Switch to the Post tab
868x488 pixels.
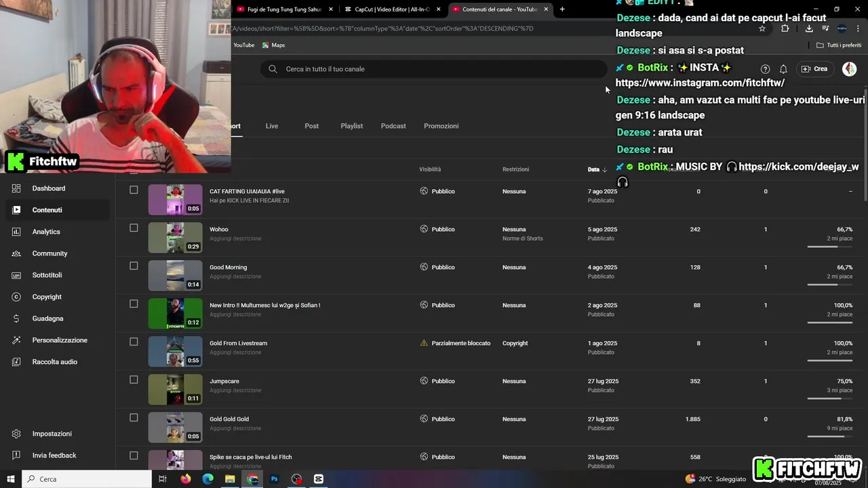(x=312, y=126)
